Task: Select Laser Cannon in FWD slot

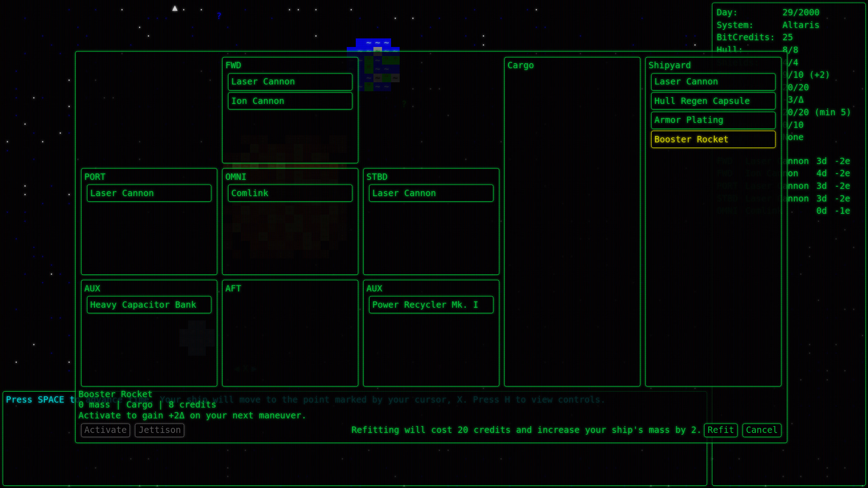Action: 290,82
